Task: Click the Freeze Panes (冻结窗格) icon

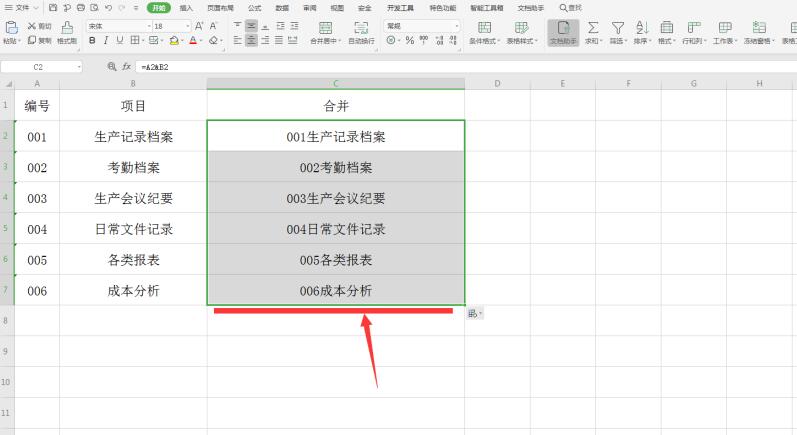Action: point(759,27)
